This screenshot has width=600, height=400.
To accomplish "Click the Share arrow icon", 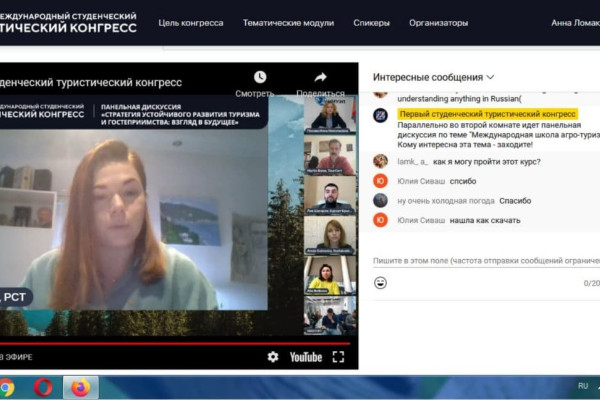I will click(x=320, y=77).
